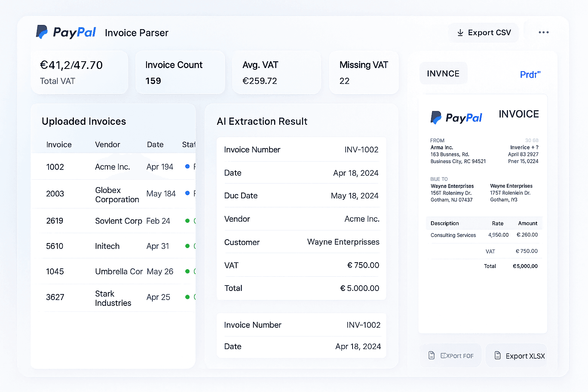Select invoice 5610 row

tap(113, 246)
